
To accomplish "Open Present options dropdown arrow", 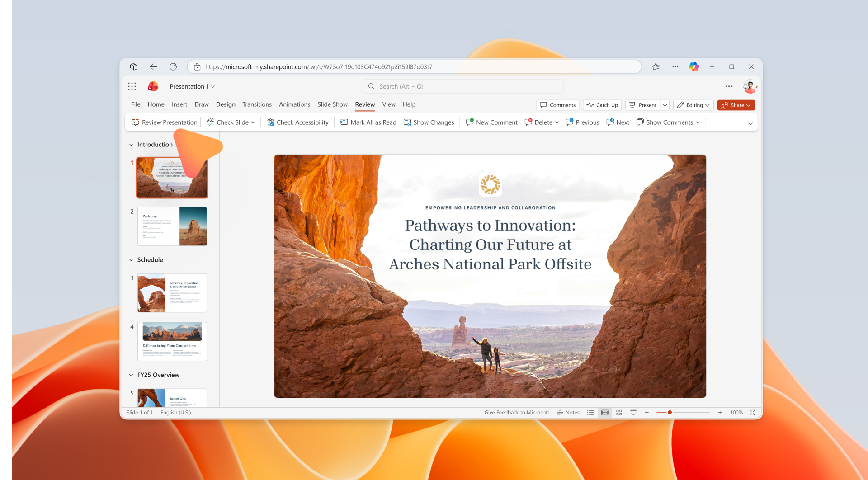I will 665,105.
